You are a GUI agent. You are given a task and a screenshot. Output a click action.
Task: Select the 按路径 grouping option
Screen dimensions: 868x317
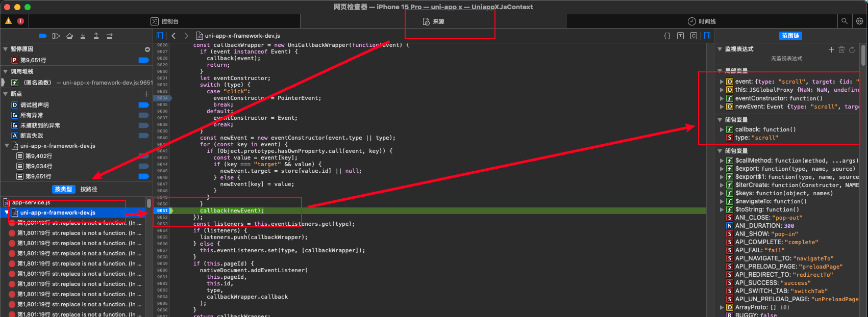pos(89,189)
